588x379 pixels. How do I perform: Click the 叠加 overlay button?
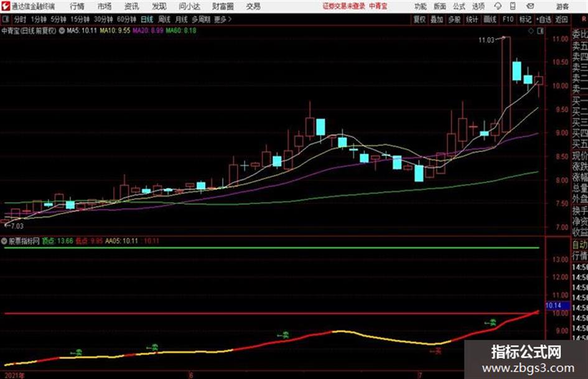[x=437, y=19]
